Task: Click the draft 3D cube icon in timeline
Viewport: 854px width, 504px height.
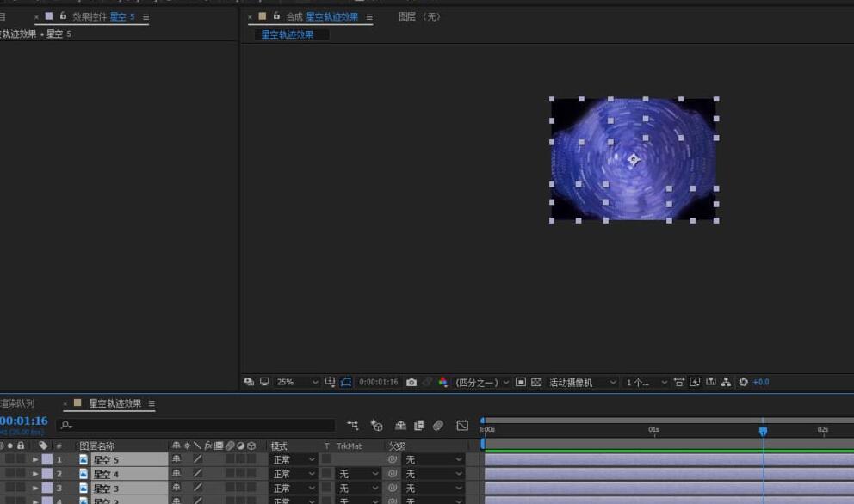Action: point(376,425)
